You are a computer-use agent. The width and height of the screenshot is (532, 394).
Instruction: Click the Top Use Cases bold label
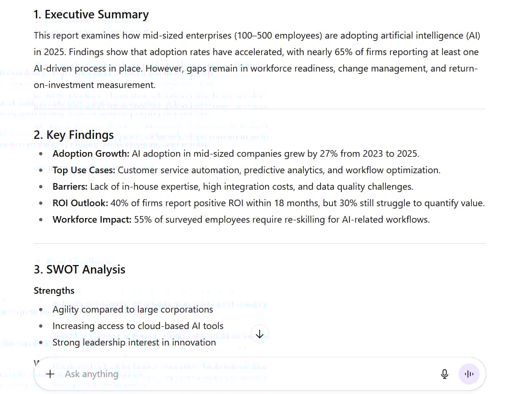tap(84, 170)
